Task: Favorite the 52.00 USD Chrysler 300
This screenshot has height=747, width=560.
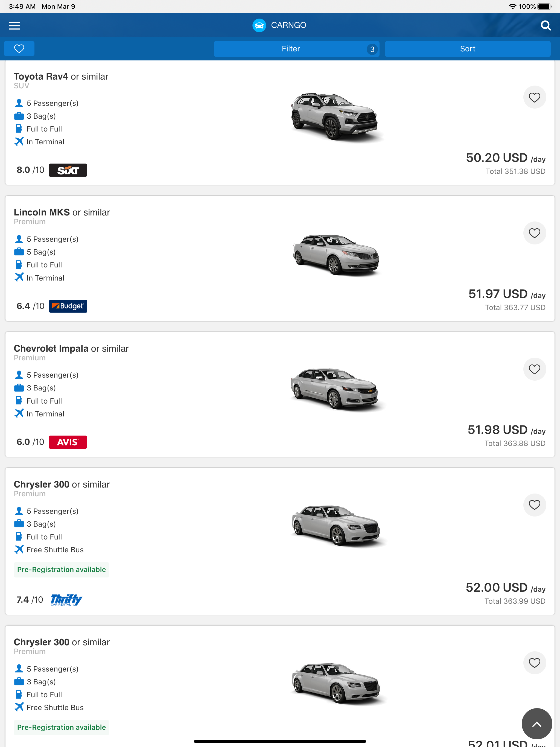Action: 534,505
